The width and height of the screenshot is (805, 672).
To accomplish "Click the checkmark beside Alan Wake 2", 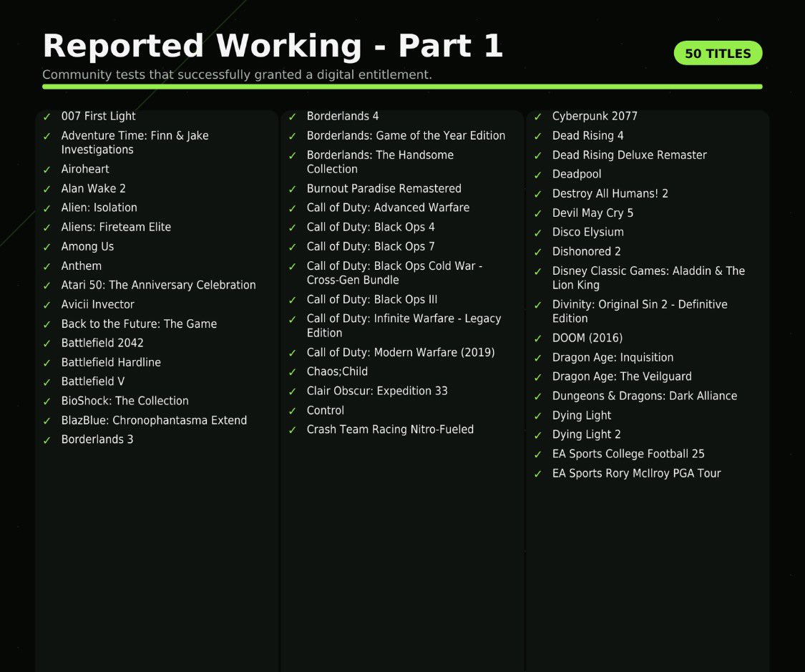I will 47,190.
